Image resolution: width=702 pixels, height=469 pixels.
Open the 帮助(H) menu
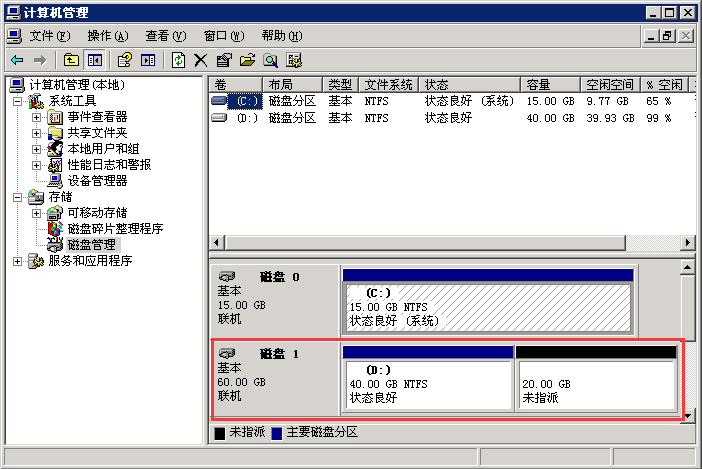point(282,36)
